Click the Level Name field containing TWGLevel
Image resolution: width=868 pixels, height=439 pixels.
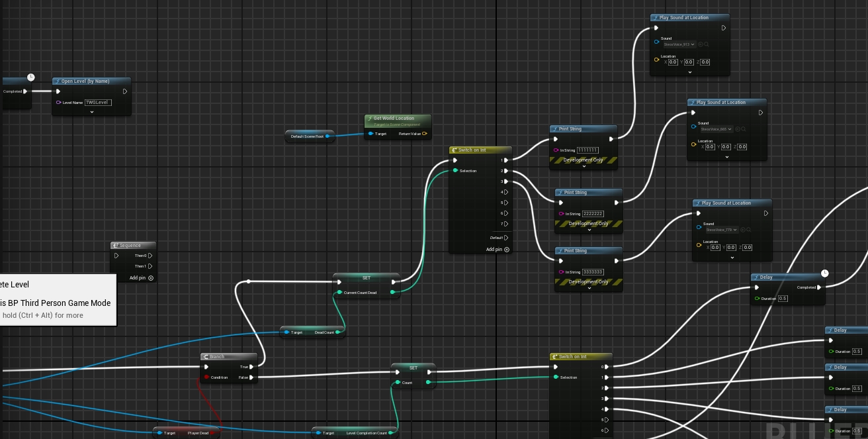tap(98, 103)
